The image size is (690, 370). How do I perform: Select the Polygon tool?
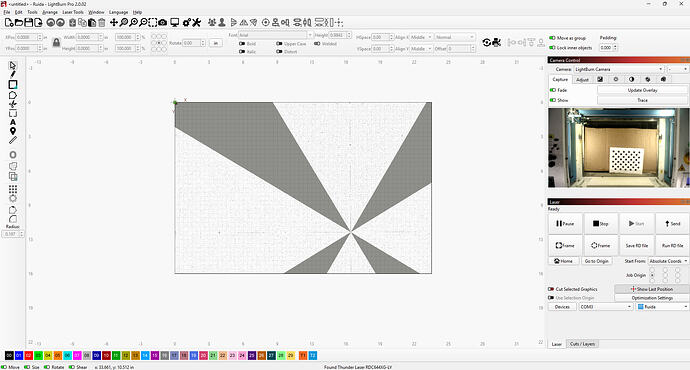13,95
